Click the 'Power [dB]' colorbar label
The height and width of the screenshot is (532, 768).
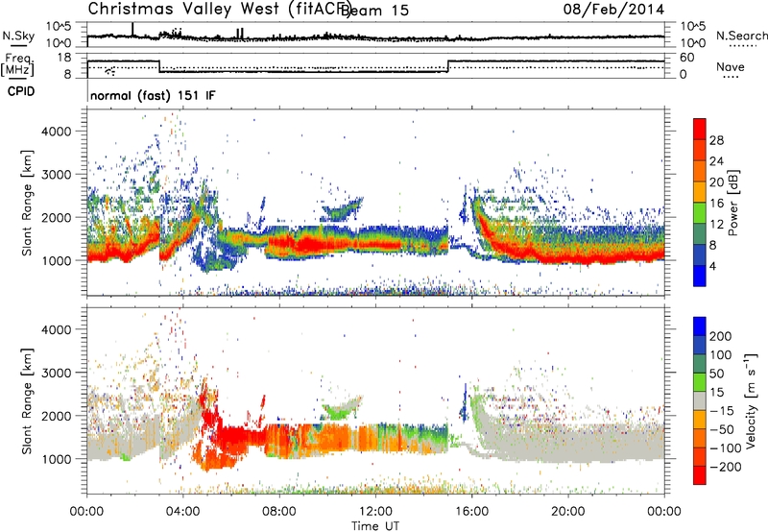pos(733,203)
